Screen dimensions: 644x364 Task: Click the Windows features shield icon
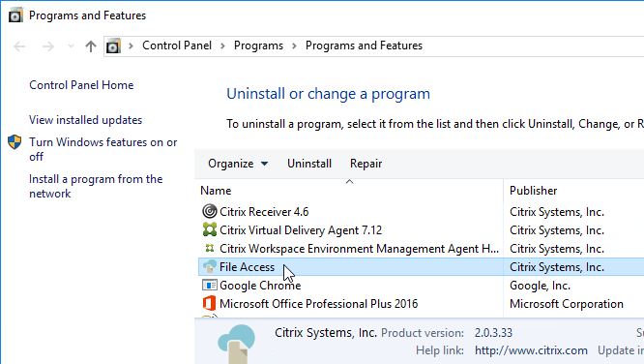[15, 142]
